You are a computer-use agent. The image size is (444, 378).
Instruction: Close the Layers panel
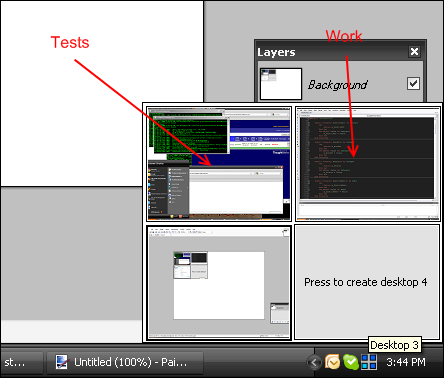click(414, 52)
